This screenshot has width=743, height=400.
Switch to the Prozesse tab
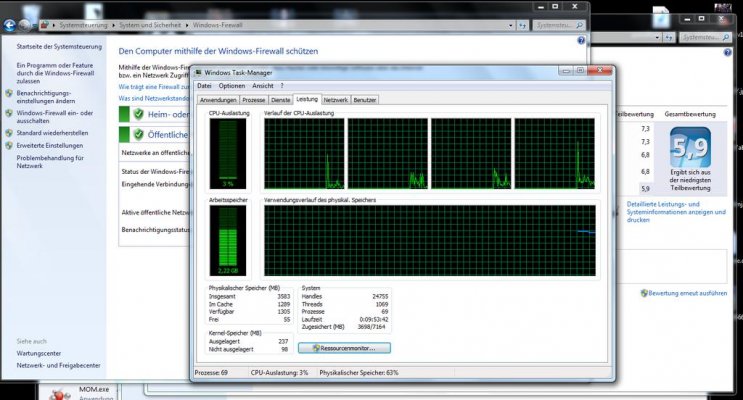click(x=254, y=100)
